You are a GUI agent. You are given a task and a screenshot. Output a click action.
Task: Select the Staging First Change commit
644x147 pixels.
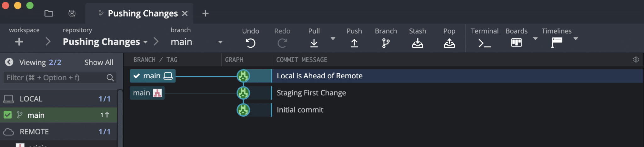(311, 93)
